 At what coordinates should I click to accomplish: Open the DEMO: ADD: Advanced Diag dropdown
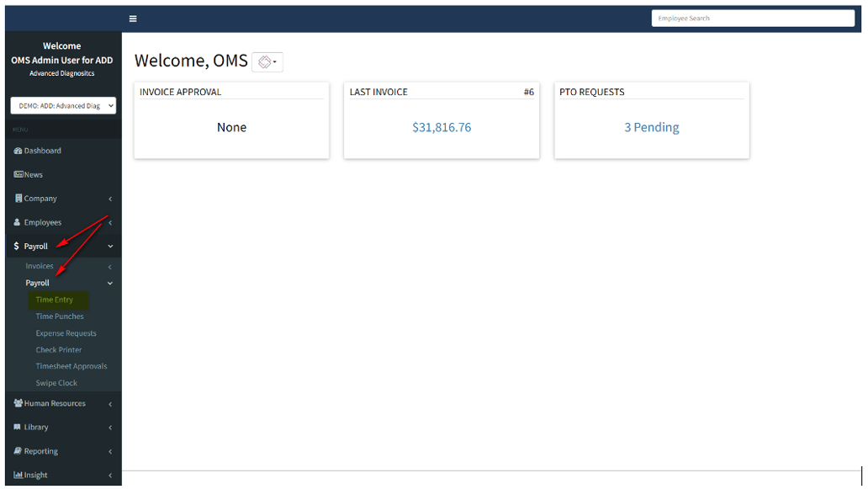tap(62, 105)
